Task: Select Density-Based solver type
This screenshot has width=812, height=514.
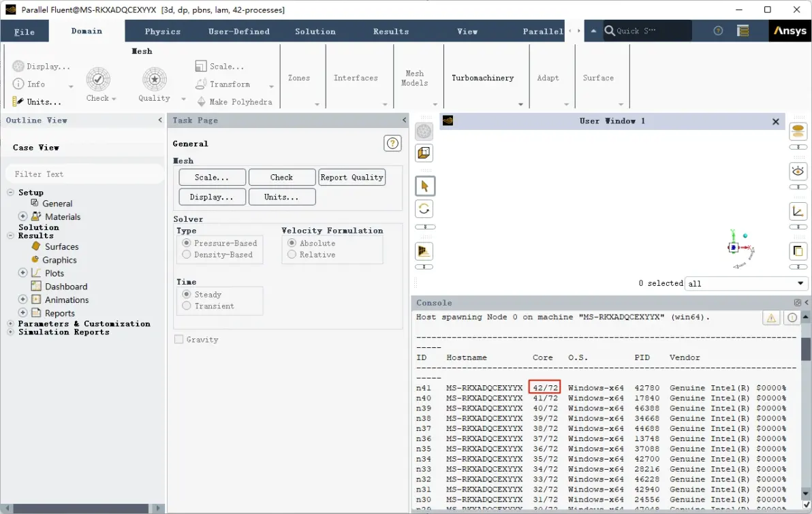Action: coord(187,254)
